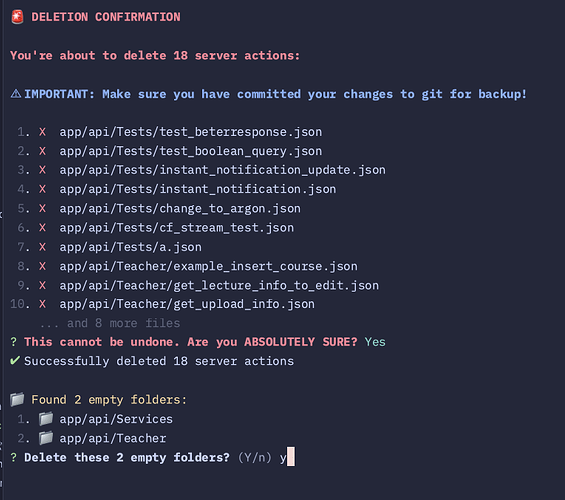Click the folder icon beside Found 2 empty folders
The height and width of the screenshot is (500, 565).
pos(17,399)
